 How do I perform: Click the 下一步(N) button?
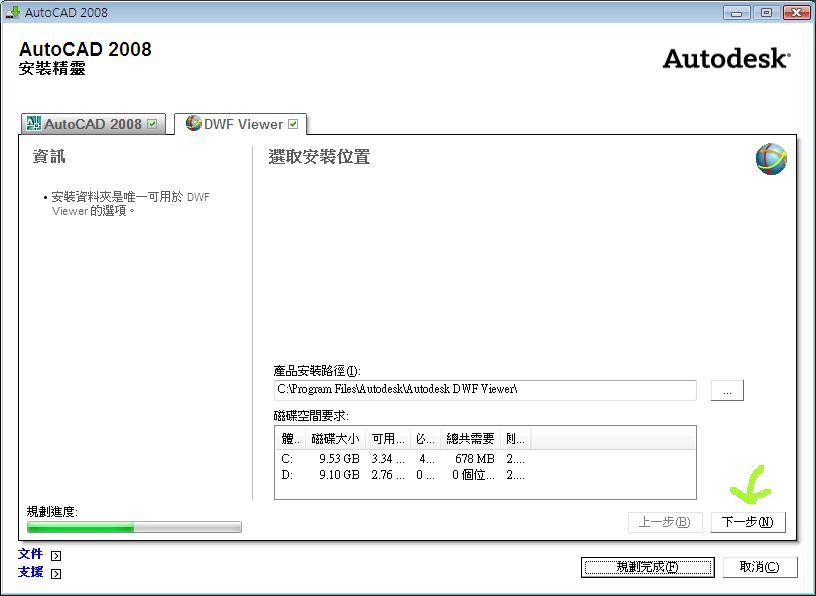click(x=748, y=522)
